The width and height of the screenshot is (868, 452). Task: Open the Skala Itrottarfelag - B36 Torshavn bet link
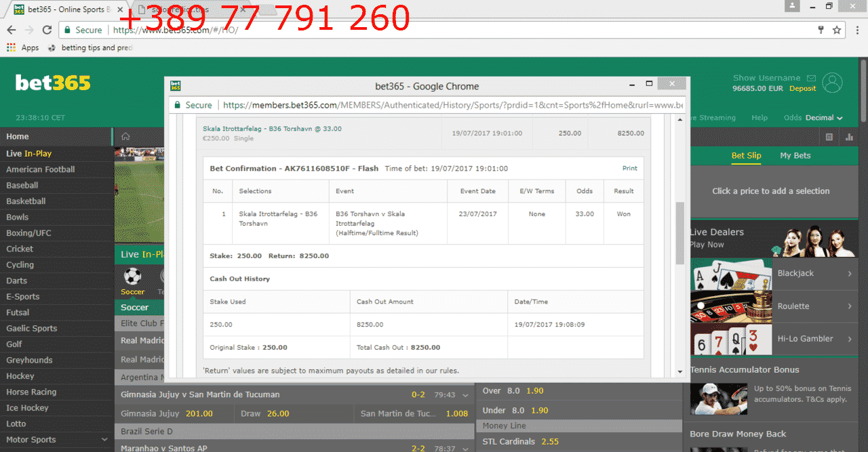[x=272, y=129]
